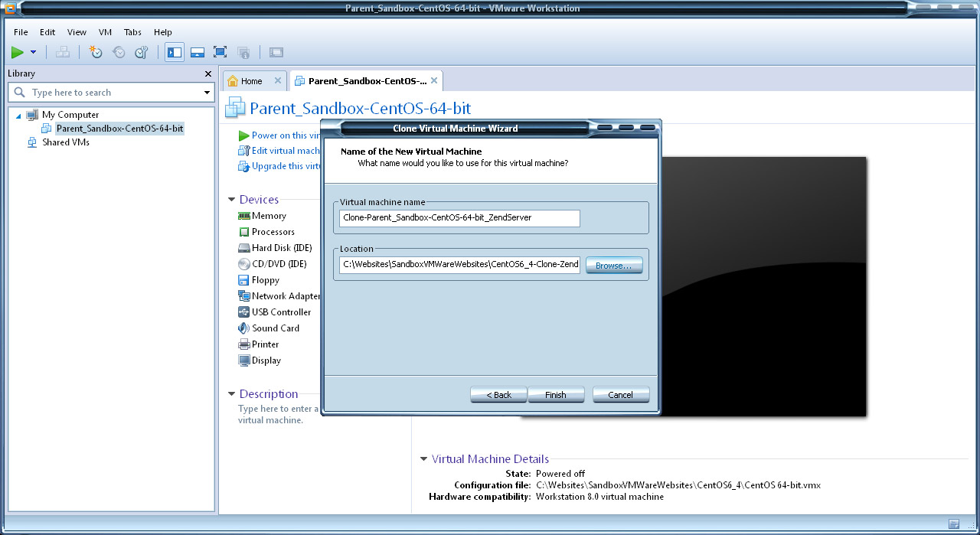
Task: Open the View menu
Action: click(x=77, y=32)
